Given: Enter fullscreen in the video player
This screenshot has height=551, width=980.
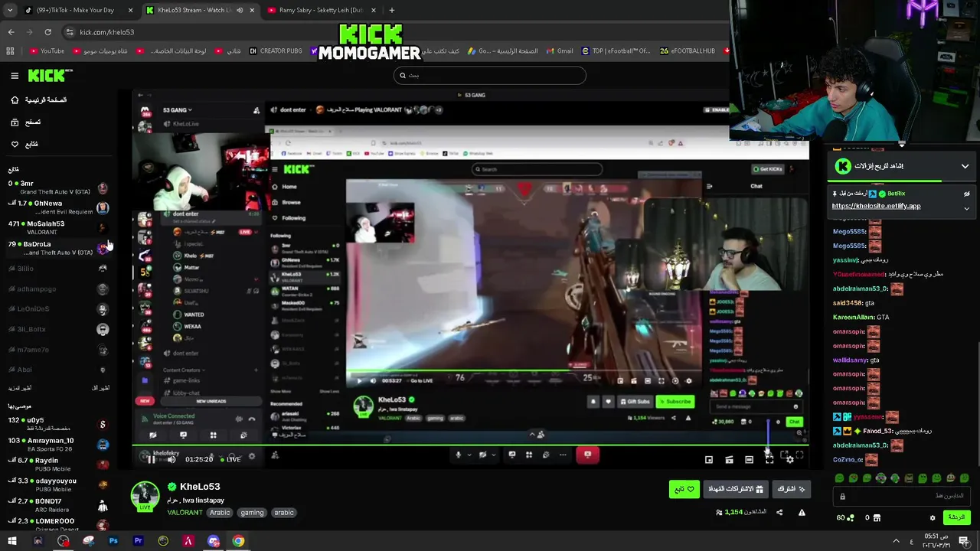Looking at the screenshot, I should 769,459.
